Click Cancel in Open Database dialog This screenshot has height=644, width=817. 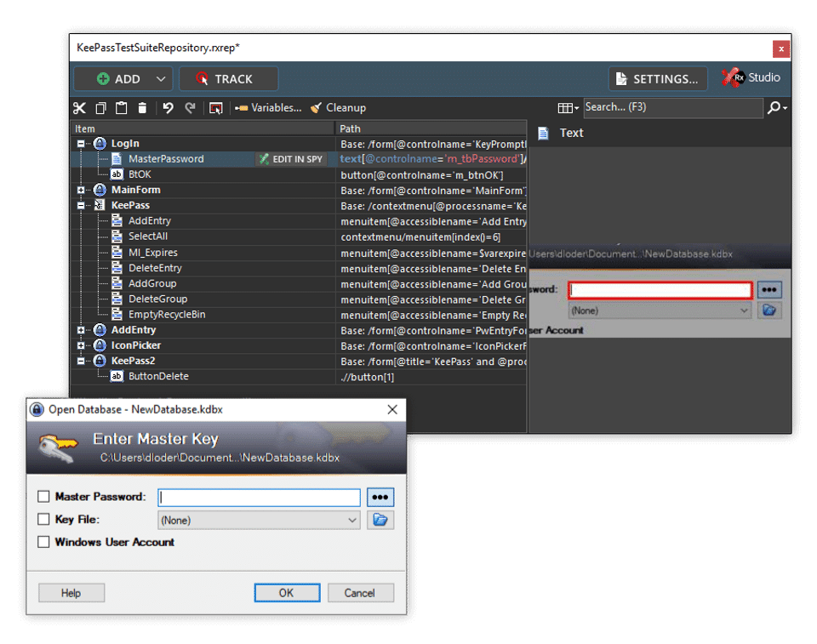[x=360, y=593]
